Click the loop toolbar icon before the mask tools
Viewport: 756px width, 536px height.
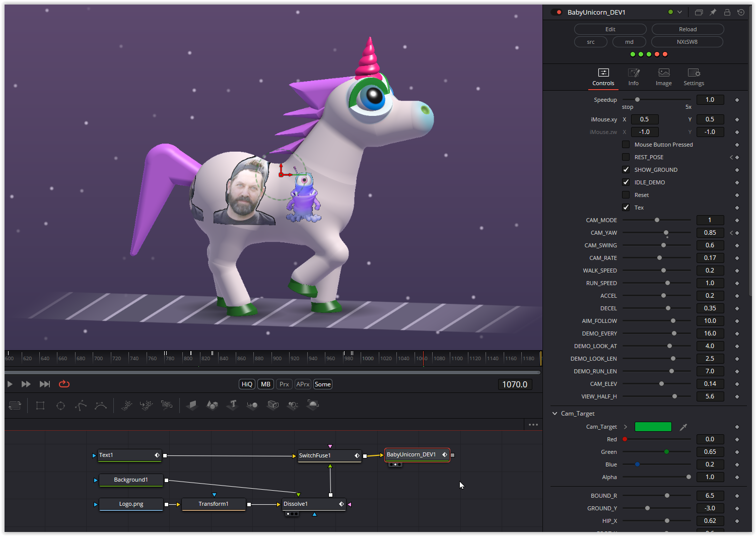point(15,406)
